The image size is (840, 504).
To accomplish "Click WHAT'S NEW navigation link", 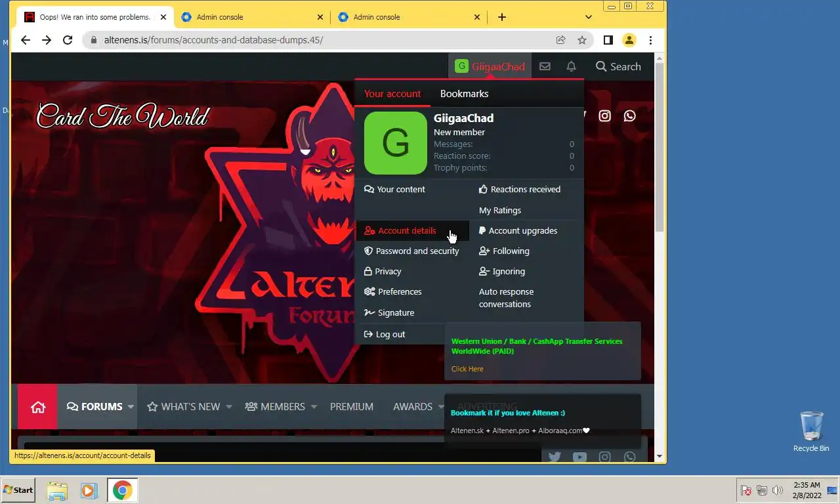I will click(184, 407).
